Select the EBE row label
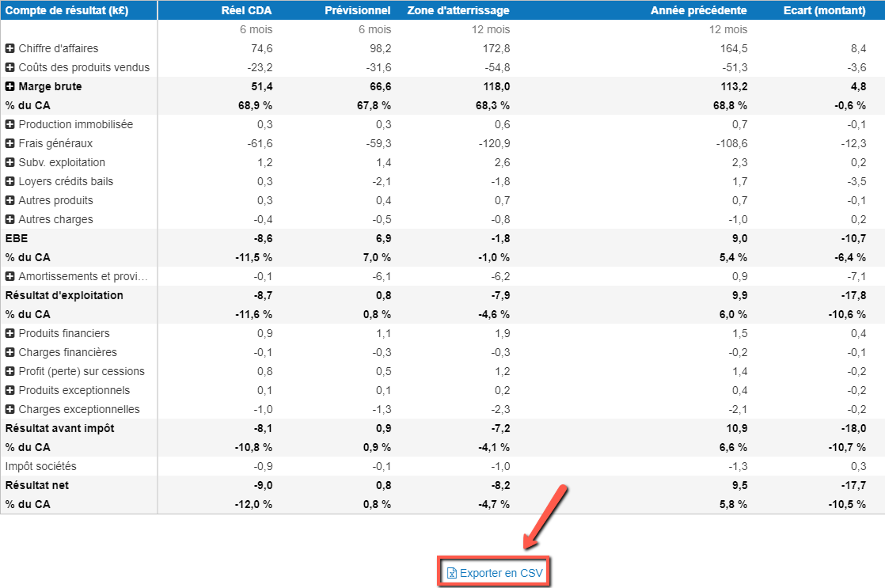The image size is (885, 588). pos(17,238)
